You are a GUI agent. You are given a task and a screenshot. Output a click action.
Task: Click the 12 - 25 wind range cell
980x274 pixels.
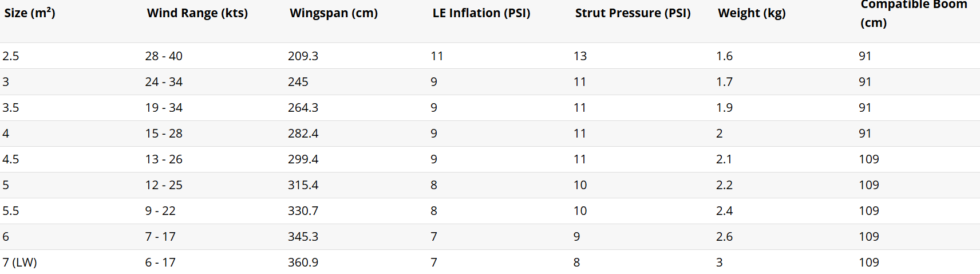coord(164,185)
